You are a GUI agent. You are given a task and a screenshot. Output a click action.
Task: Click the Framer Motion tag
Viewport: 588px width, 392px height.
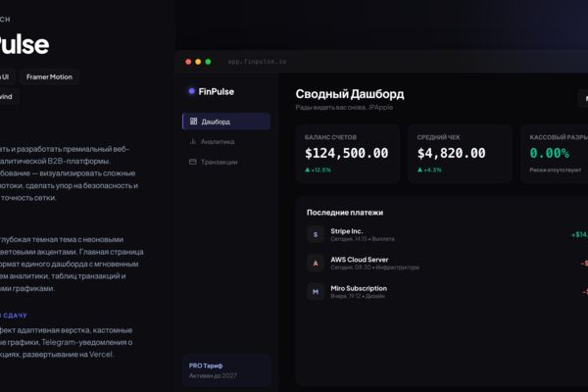click(x=49, y=76)
